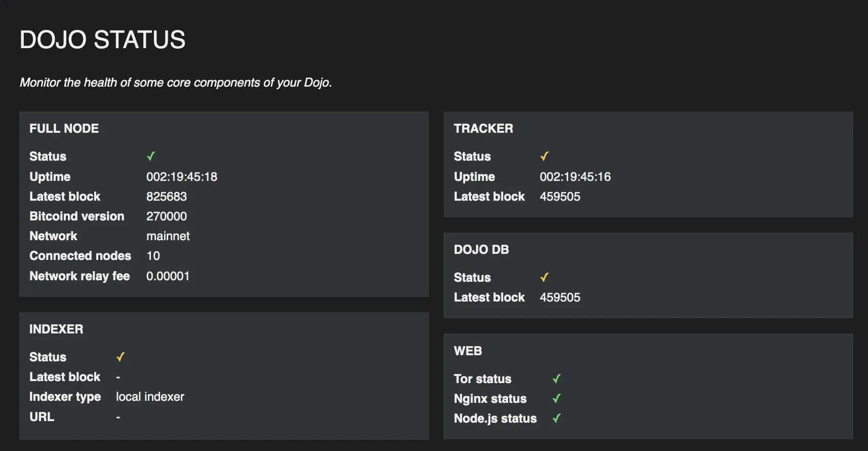868x451 pixels.
Task: Select the Full Node latest block 825683
Action: point(167,197)
